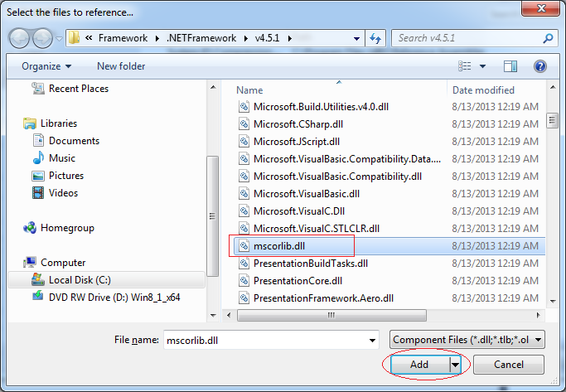Screen dimensions: 566x392
Task: Click the folder icon in address bar
Action: pyautogui.click(x=75, y=38)
